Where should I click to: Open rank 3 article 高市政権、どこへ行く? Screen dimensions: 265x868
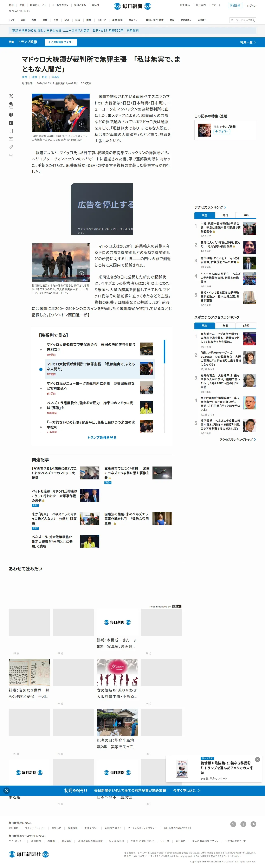pyautogui.click(x=220, y=260)
